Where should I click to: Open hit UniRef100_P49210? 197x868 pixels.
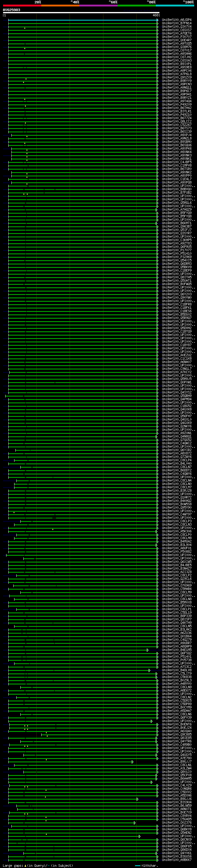point(176,115)
